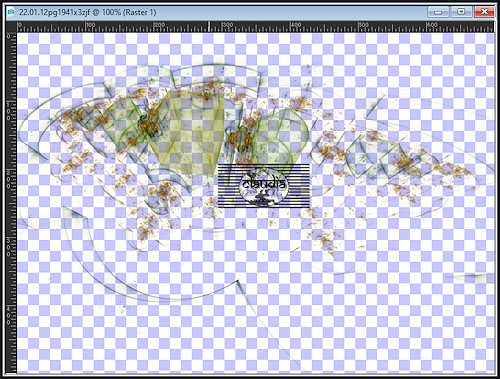Click the 100 mark on horizontal ruler
Image resolution: width=500 pixels, height=379 pixels.
coord(90,25)
